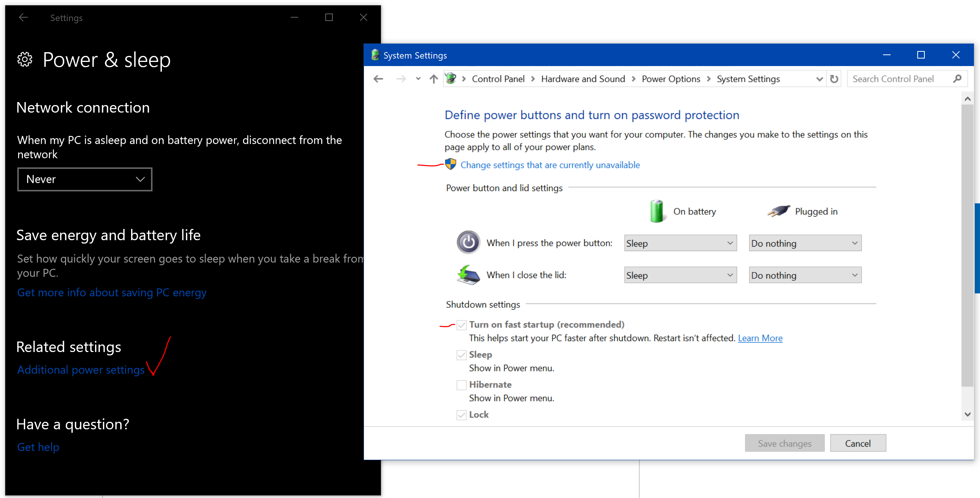The image size is (980, 498).
Task: Click Get more info about saving PC energy
Action: tap(112, 292)
